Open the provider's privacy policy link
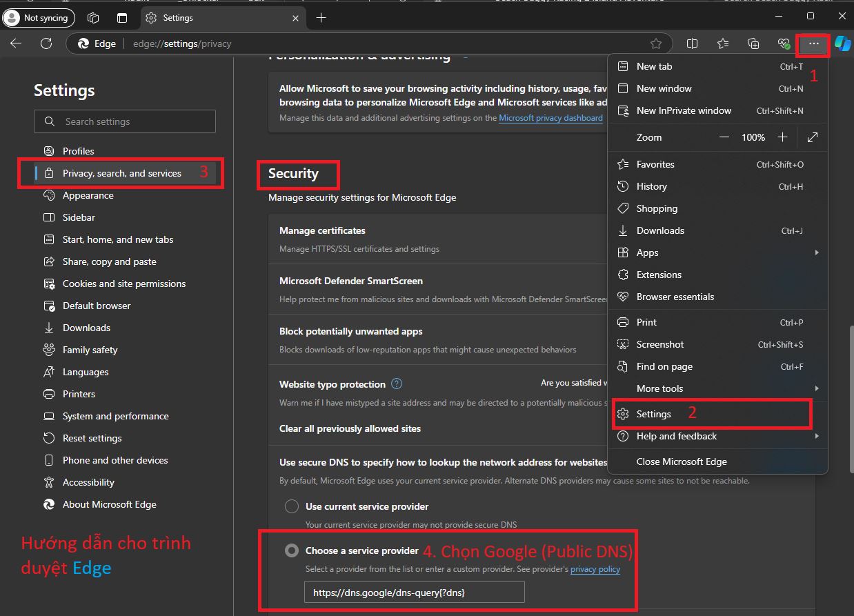The height and width of the screenshot is (616, 854). click(595, 569)
